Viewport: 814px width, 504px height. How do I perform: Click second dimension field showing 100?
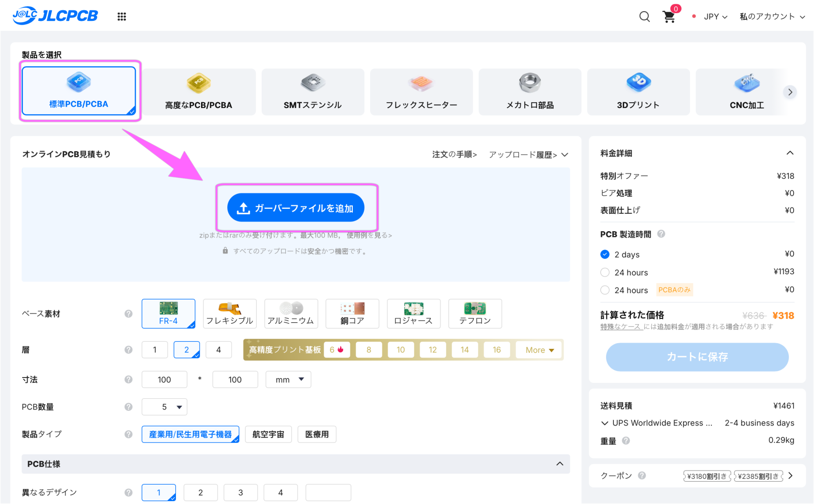235,379
